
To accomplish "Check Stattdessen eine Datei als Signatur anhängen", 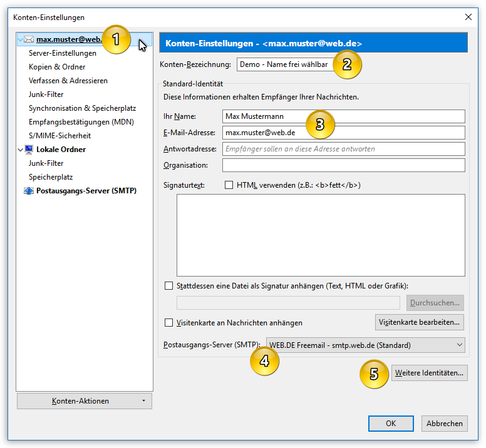I will coord(168,286).
